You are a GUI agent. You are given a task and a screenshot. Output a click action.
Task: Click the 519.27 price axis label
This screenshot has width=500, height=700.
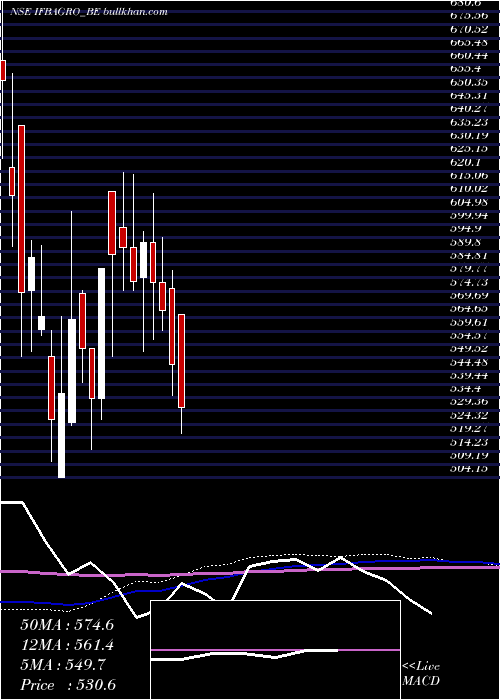pyautogui.click(x=468, y=429)
